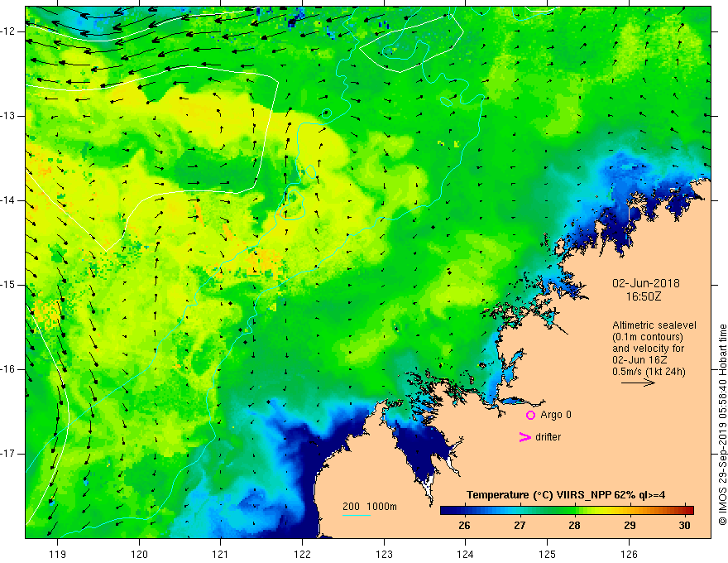Click the '0.5m/s (1kt 24h)' scale text

pyautogui.click(x=649, y=372)
